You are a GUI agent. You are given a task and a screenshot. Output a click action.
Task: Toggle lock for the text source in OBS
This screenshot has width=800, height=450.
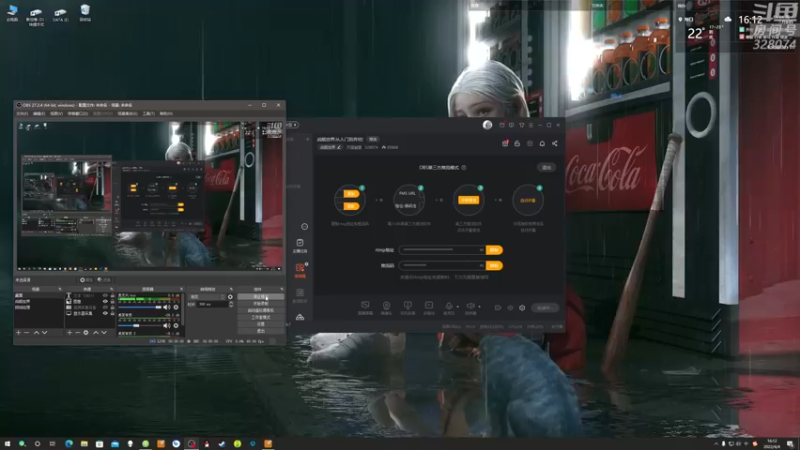coord(112,296)
